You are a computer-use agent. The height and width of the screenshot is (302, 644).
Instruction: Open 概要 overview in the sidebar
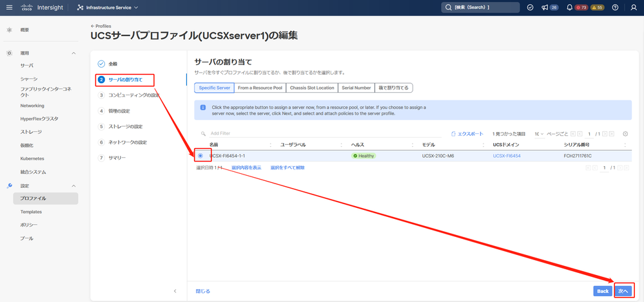[x=24, y=30]
